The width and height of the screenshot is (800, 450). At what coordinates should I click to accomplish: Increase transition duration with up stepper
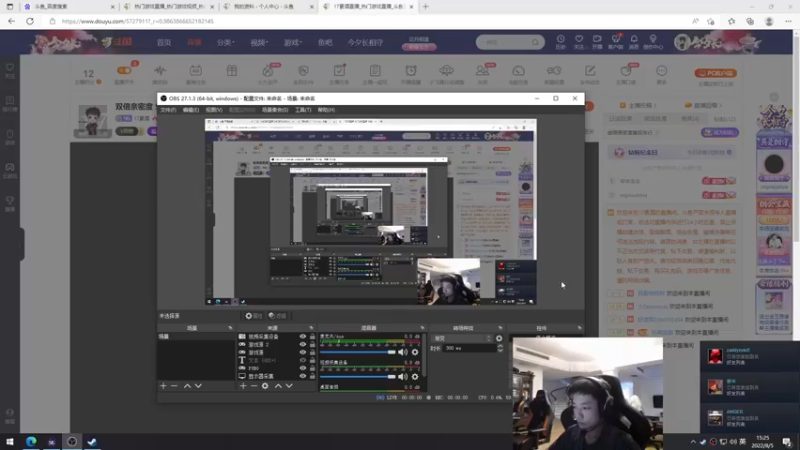tap(500, 346)
